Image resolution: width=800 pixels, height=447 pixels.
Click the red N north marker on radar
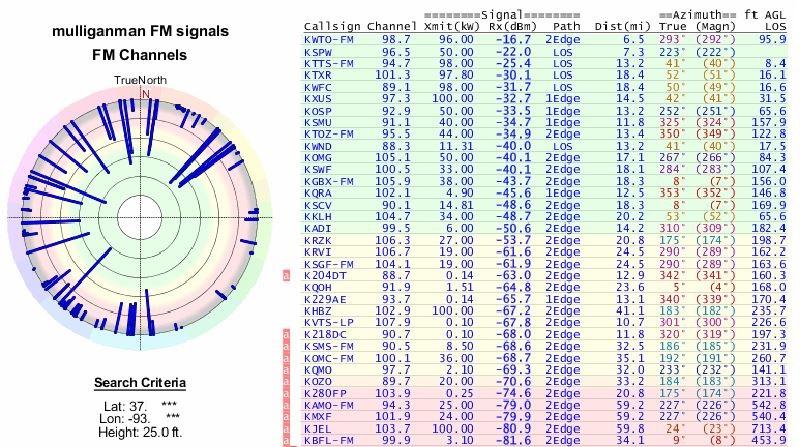tap(144, 93)
